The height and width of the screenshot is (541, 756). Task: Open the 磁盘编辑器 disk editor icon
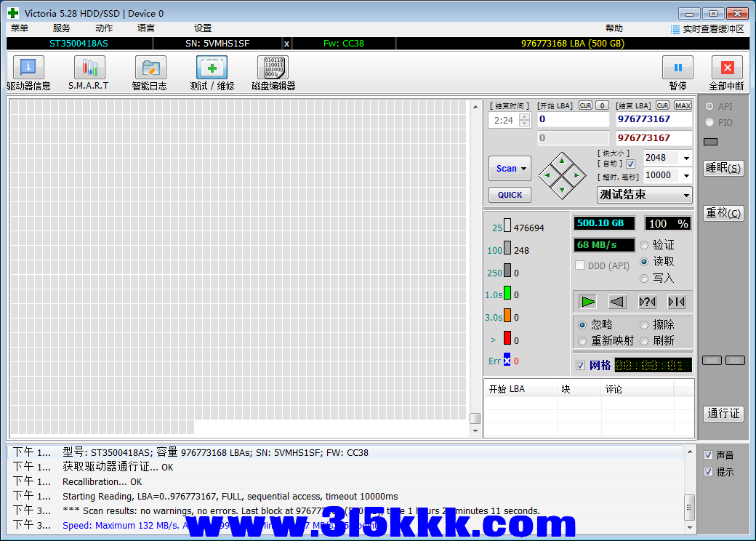(273, 68)
